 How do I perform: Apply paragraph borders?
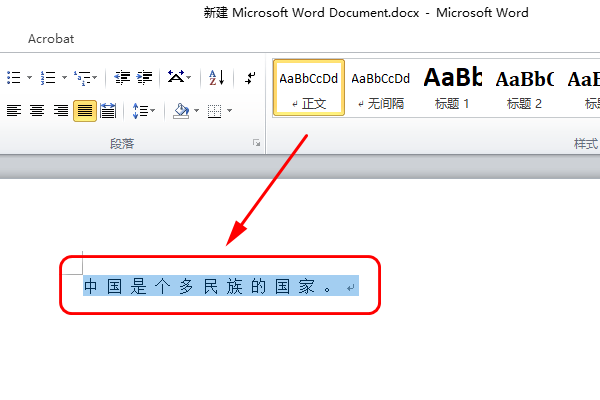pos(214,111)
